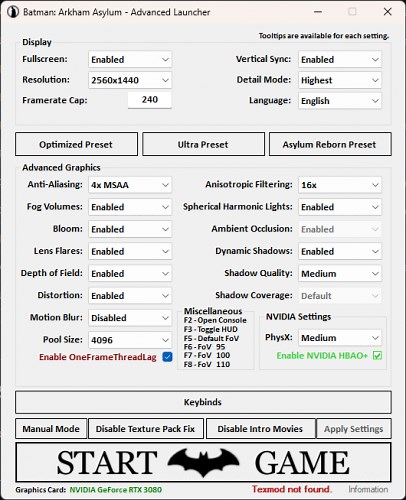This screenshot has height=500, width=406.
Task: Open the Fullscreen dropdown
Action: click(x=130, y=59)
